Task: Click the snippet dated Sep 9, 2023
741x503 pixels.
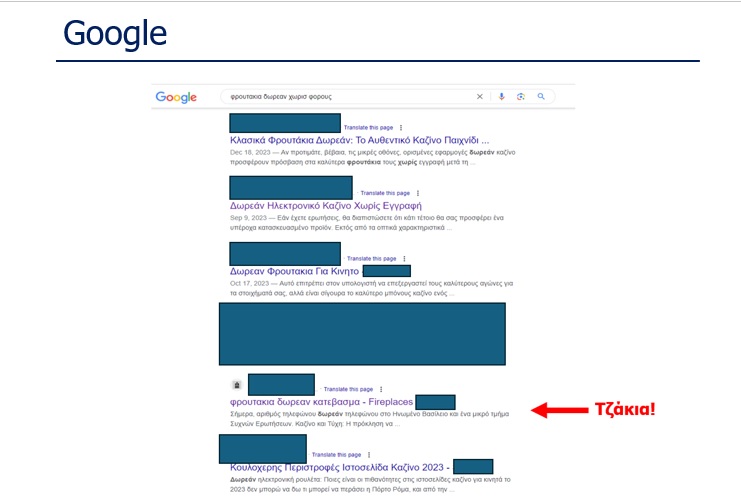Action: 367,223
